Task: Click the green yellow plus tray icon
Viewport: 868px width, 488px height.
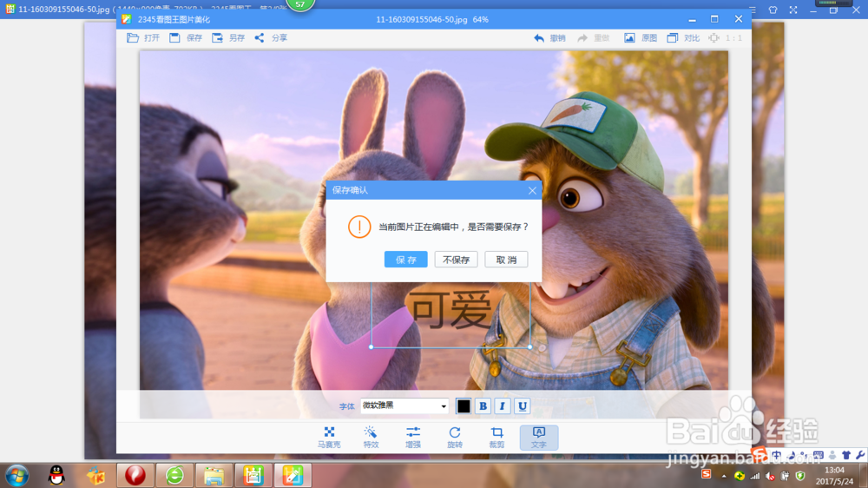Action: [740, 476]
